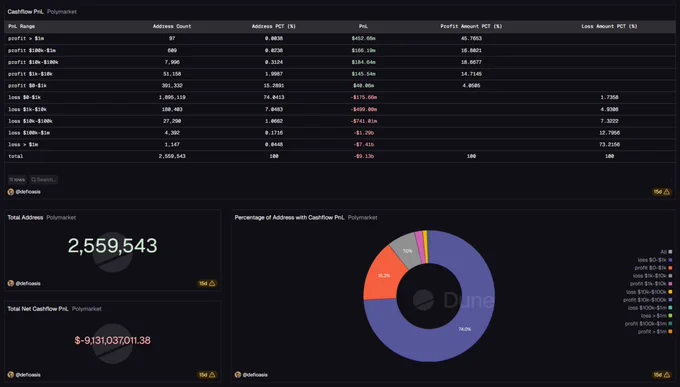
Task: Select the 'loss $1k-$10k' row label
Action: click(27, 109)
